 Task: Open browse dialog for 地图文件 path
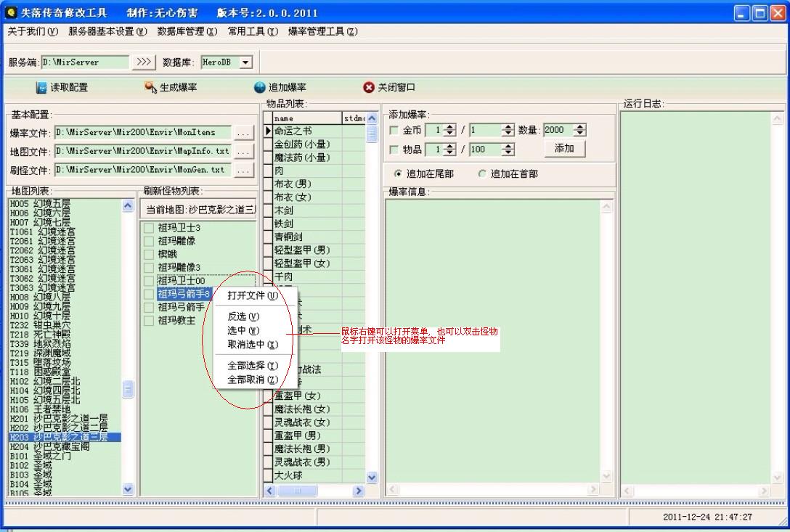[243, 152]
